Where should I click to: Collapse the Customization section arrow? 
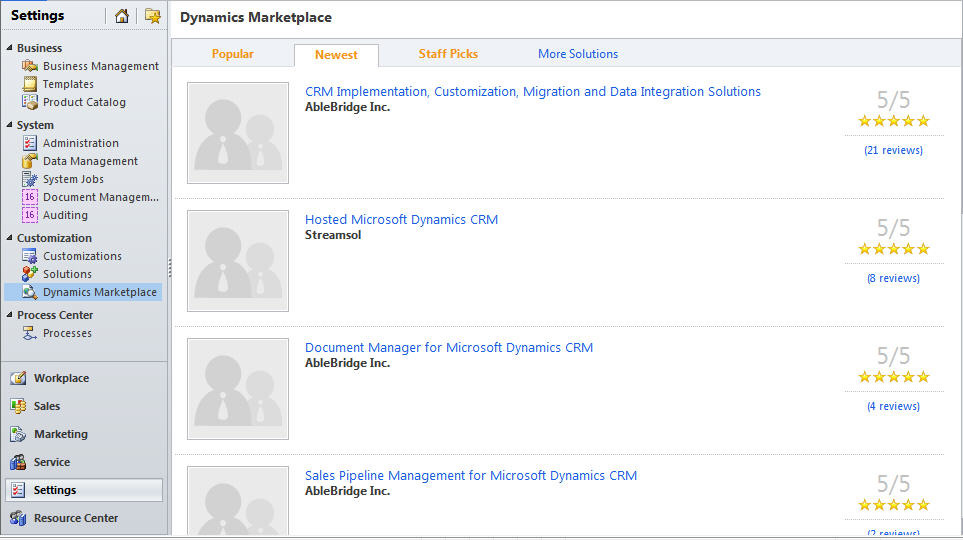[x=10, y=238]
